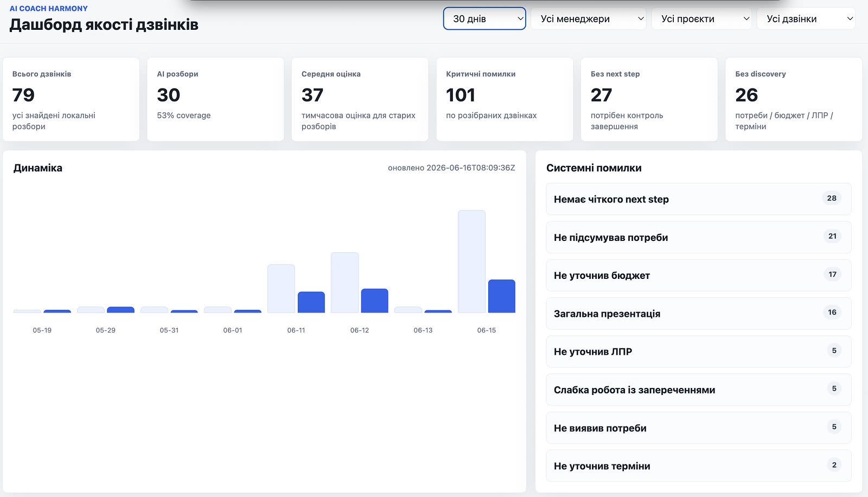868x497 pixels.
Task: Click Слабка робота із запереченнями row
Action: coord(699,390)
